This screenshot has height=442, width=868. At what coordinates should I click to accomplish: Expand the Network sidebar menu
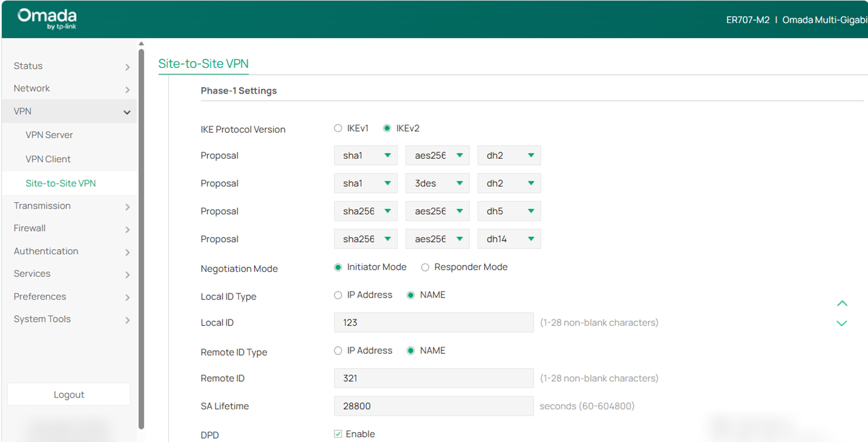(x=32, y=88)
